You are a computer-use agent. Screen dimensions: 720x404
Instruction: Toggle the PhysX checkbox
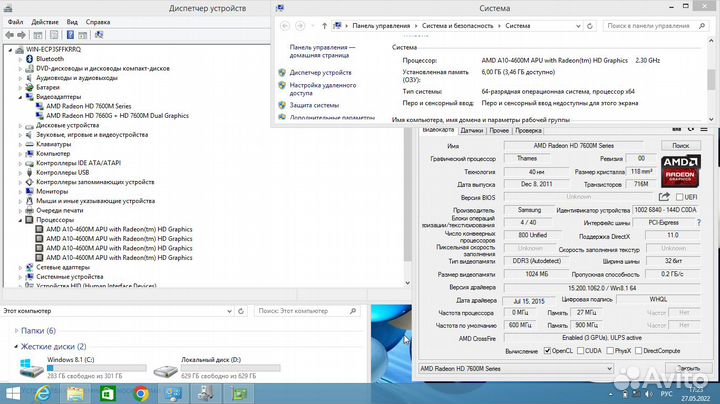pos(610,351)
